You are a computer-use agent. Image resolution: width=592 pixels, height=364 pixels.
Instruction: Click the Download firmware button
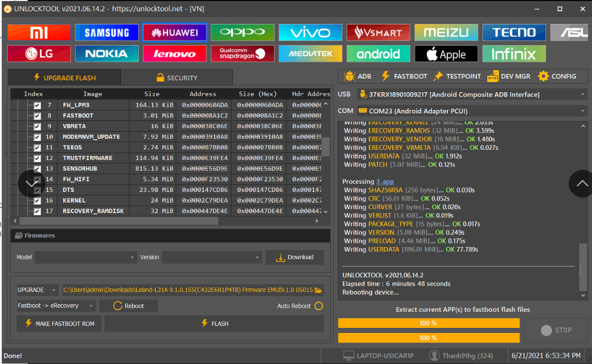coord(295,257)
